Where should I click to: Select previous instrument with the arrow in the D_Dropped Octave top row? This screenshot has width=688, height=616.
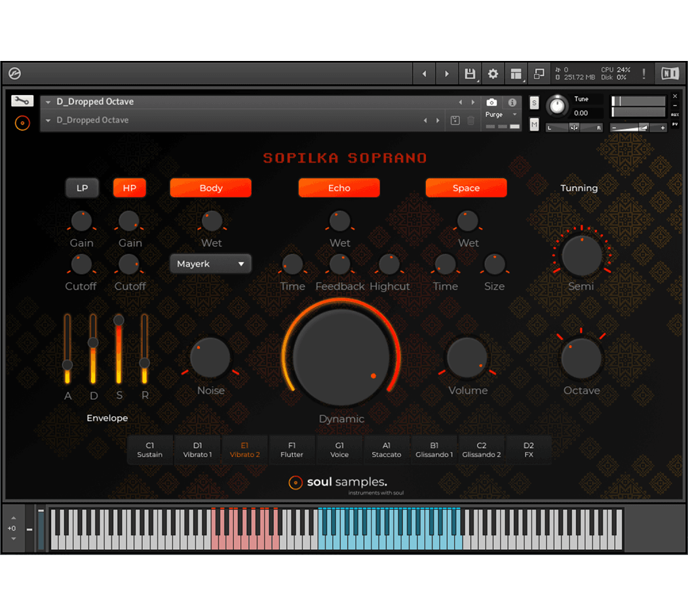click(460, 102)
